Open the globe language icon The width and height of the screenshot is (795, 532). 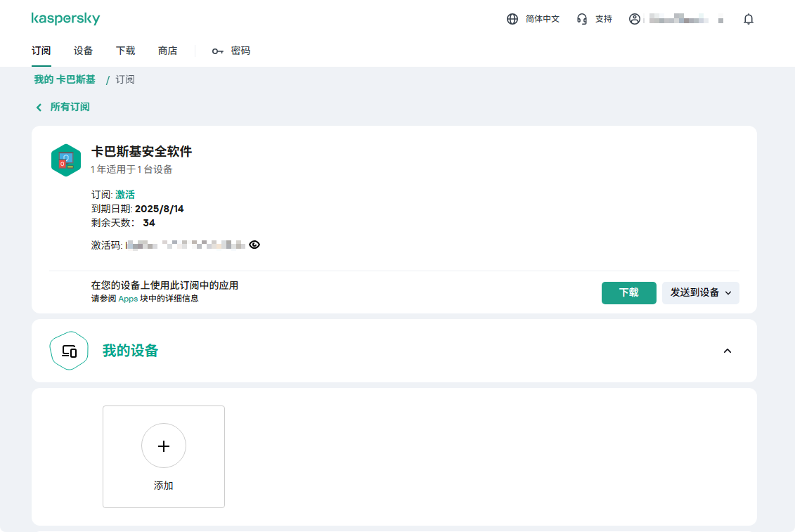512,19
